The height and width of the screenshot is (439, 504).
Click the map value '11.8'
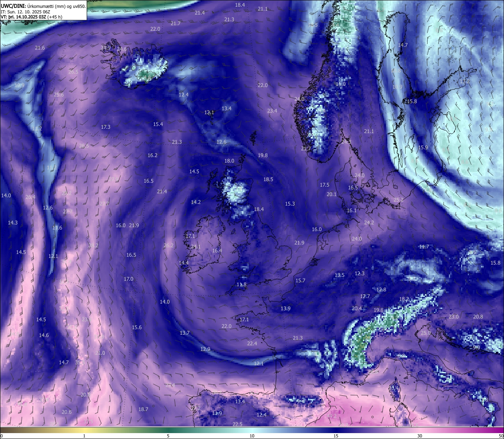tap(241, 285)
